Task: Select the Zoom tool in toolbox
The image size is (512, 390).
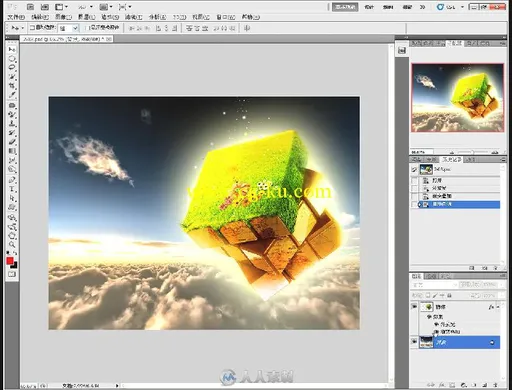Action: (x=12, y=245)
